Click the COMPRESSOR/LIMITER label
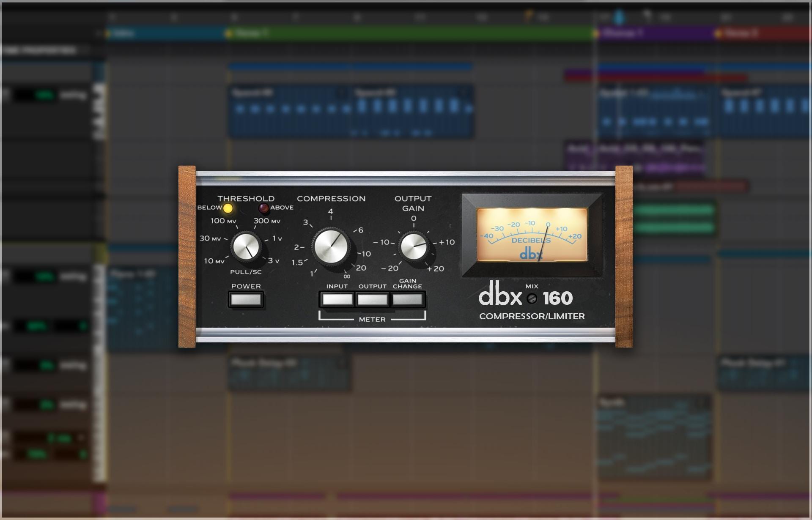 click(x=532, y=316)
